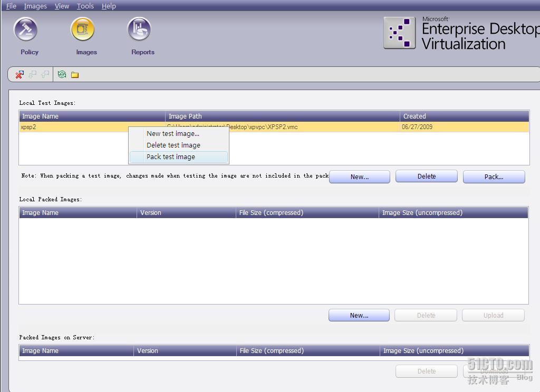
Task: Click the grayed upload image toolbar icon
Action: coord(45,74)
